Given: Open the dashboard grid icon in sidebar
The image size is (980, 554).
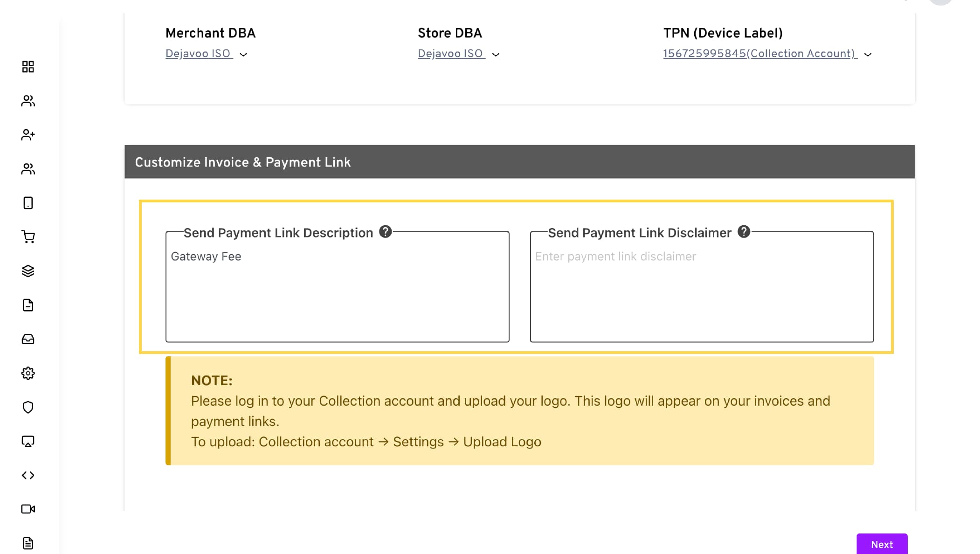Looking at the screenshot, I should [x=28, y=67].
